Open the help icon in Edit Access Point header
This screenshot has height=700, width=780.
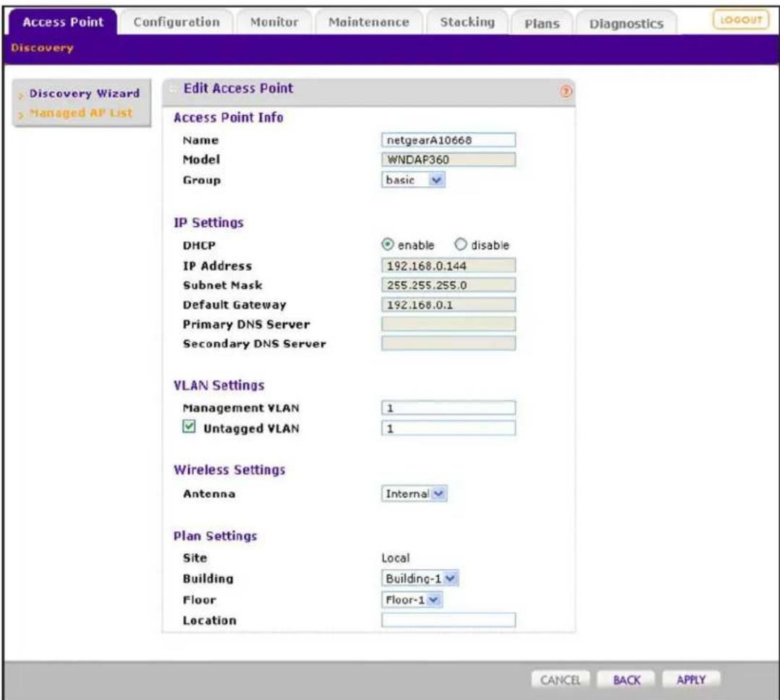click(566, 91)
